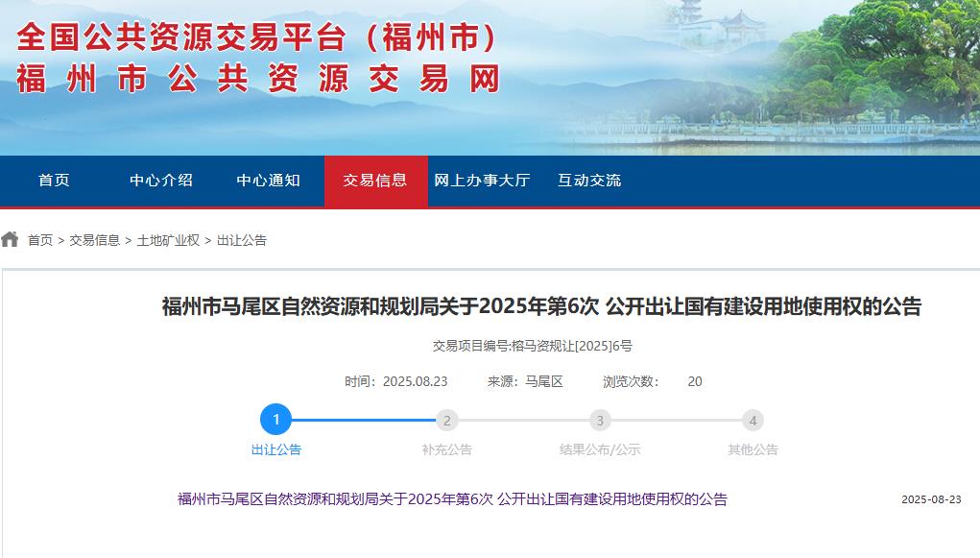Select step 2 circle in progress bar
The height and width of the screenshot is (558, 980).
(447, 421)
